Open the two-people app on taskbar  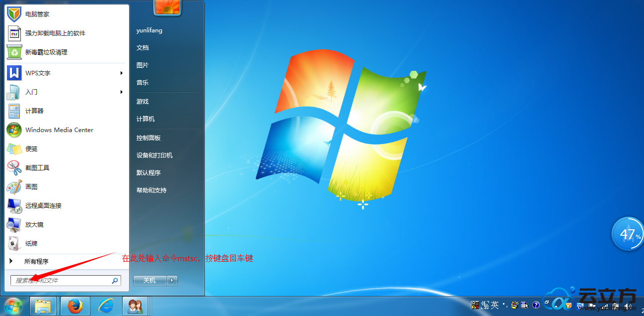click(135, 306)
